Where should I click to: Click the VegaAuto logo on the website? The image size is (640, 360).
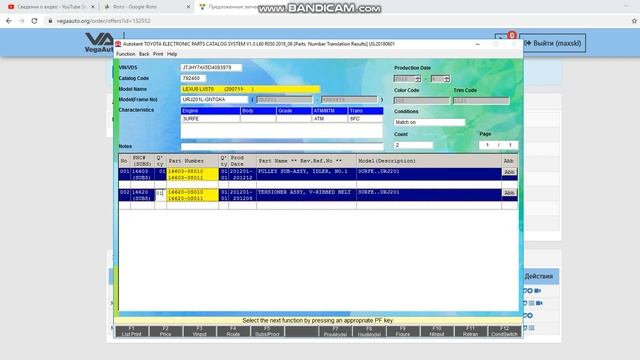coord(99,42)
